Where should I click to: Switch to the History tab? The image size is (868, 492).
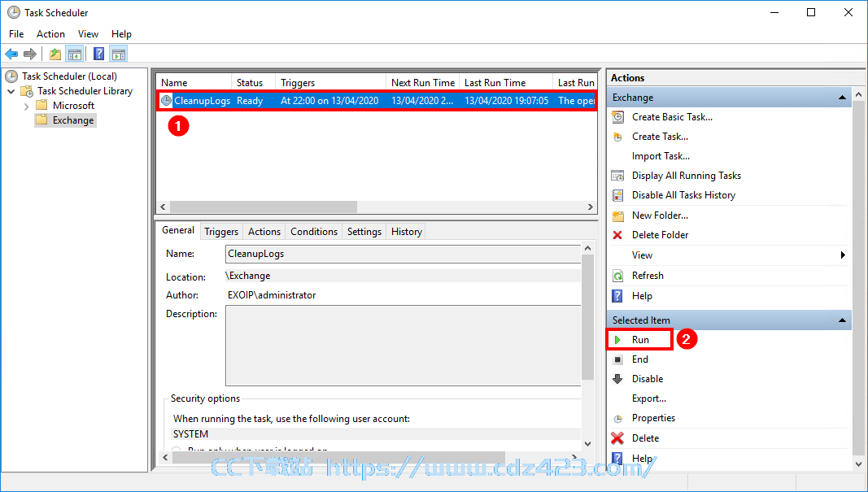[406, 232]
